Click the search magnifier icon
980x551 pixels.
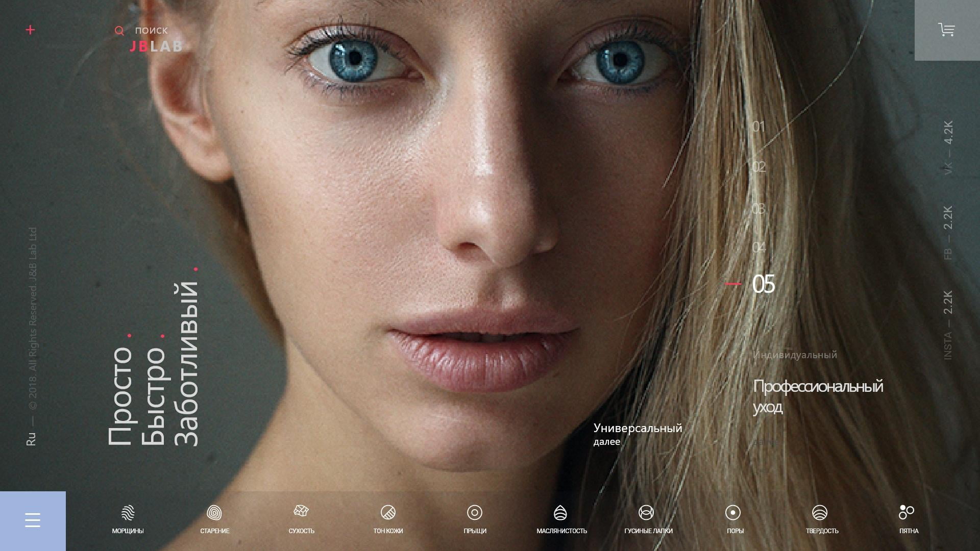tap(119, 31)
